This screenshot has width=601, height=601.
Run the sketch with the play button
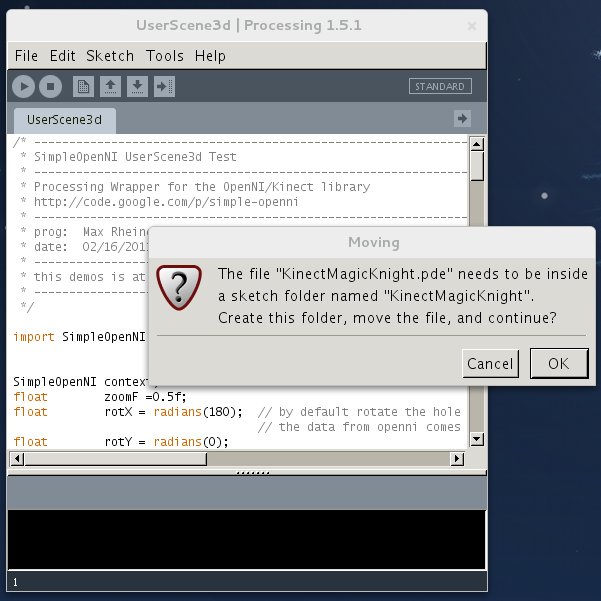point(23,87)
